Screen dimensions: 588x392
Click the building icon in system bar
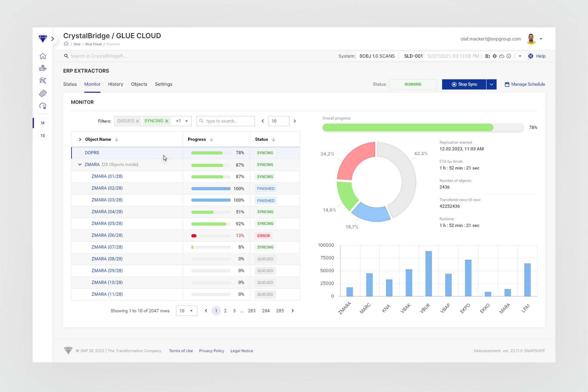(487, 56)
